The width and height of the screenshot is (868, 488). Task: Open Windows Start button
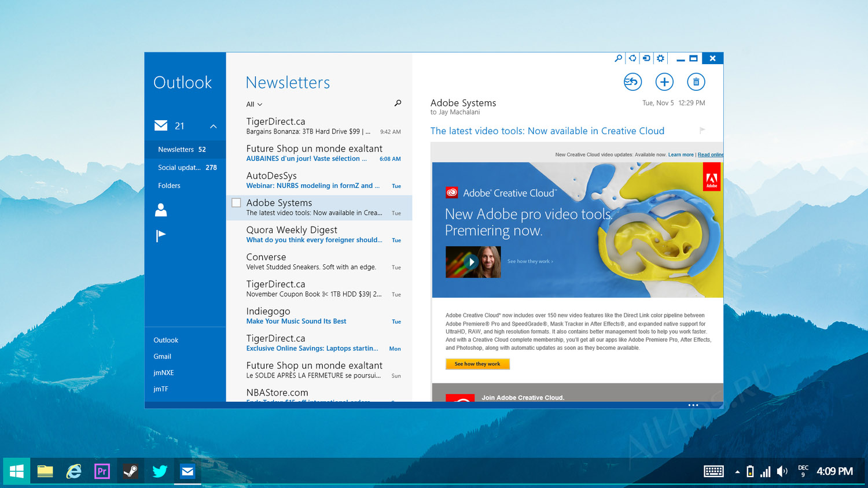tap(17, 471)
